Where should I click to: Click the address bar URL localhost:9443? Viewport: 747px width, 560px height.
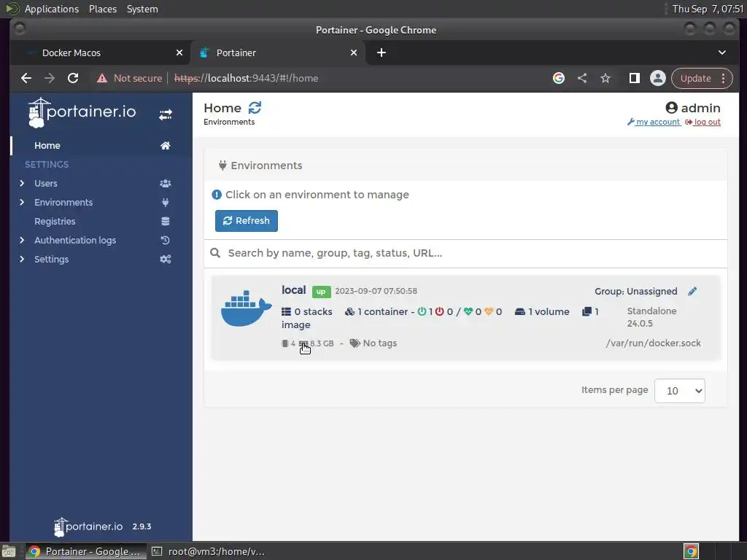(247, 78)
